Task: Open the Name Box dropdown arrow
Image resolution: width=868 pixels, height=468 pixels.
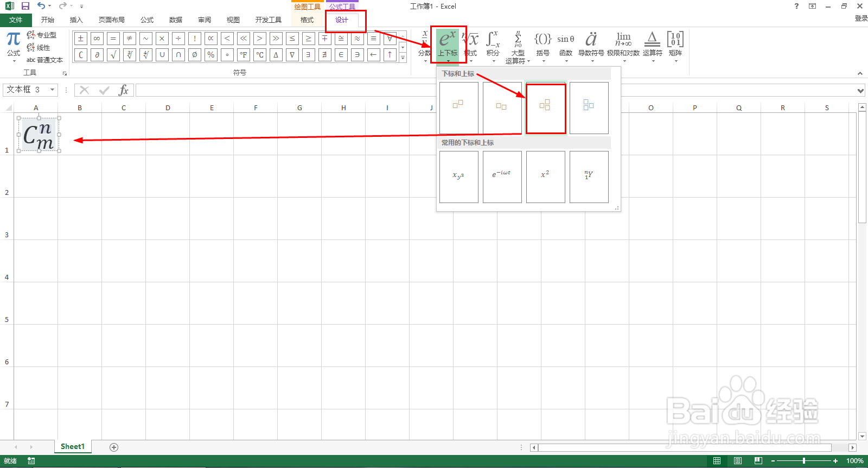Action: click(52, 90)
